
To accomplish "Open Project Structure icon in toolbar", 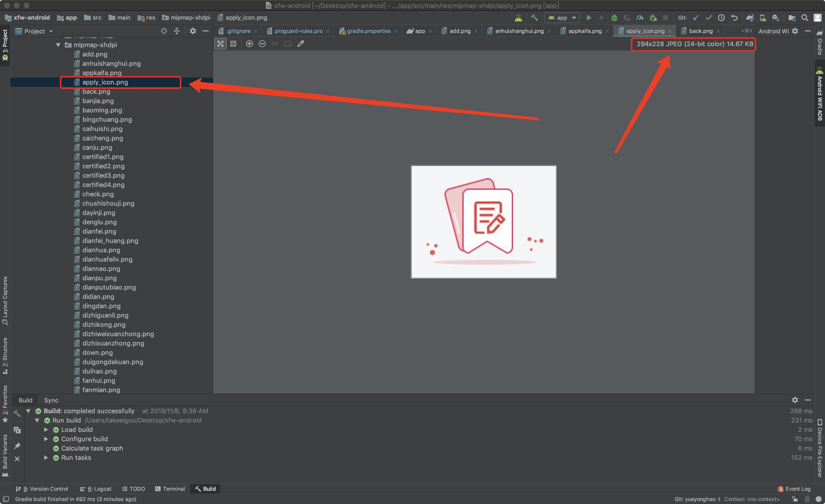I will click(792, 18).
